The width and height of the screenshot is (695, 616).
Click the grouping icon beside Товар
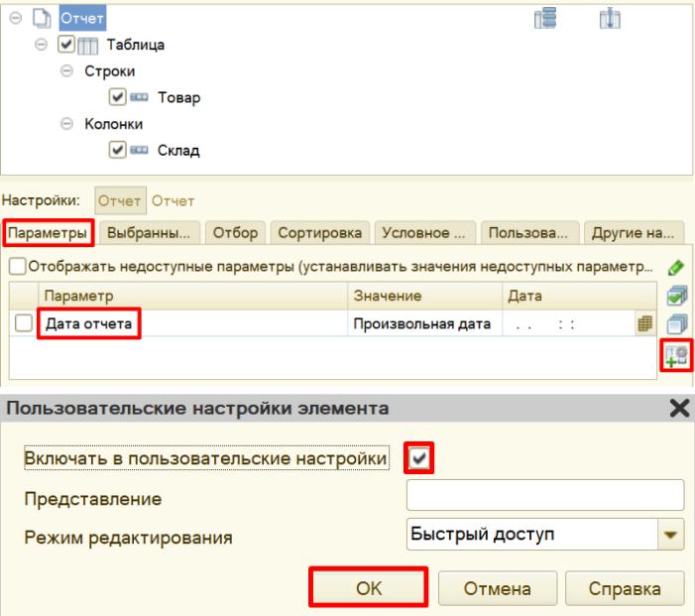click(x=139, y=97)
